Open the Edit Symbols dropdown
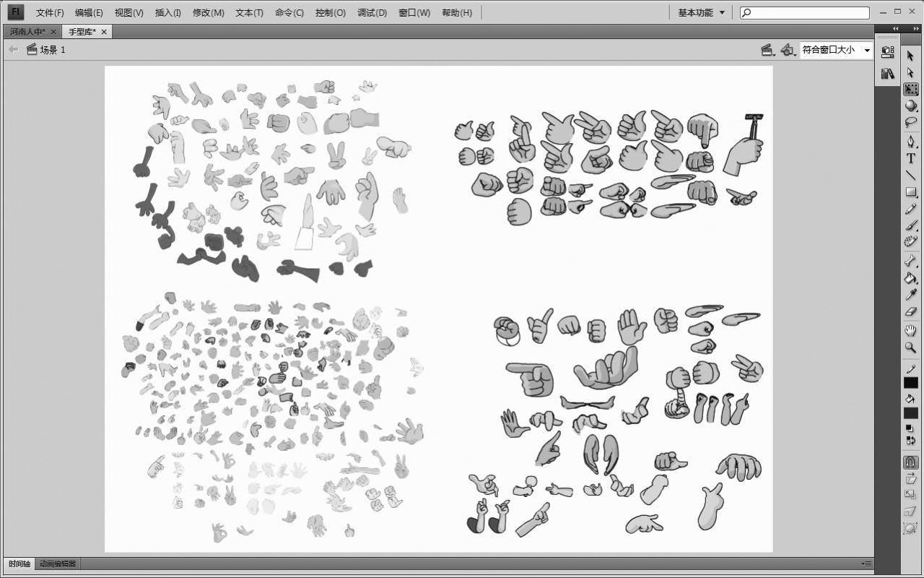The image size is (924, 578). point(788,50)
